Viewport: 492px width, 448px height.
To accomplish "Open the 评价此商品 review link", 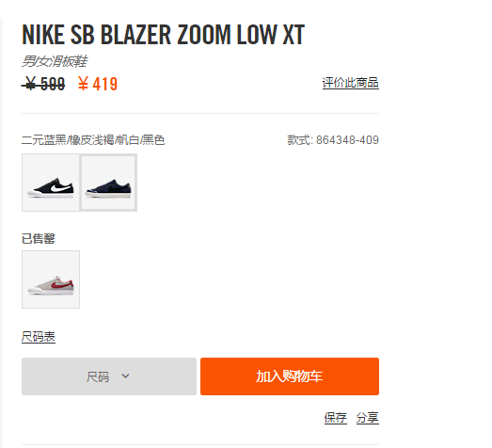I will [351, 83].
